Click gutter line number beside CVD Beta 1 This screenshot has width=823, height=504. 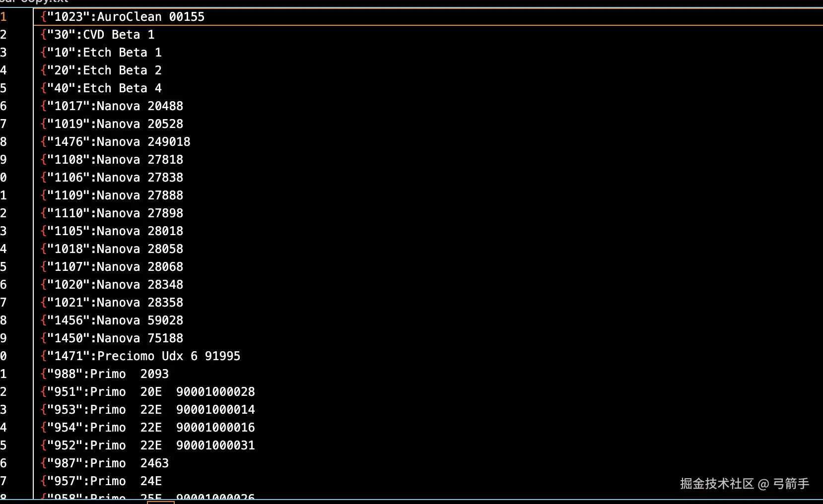coord(3,35)
